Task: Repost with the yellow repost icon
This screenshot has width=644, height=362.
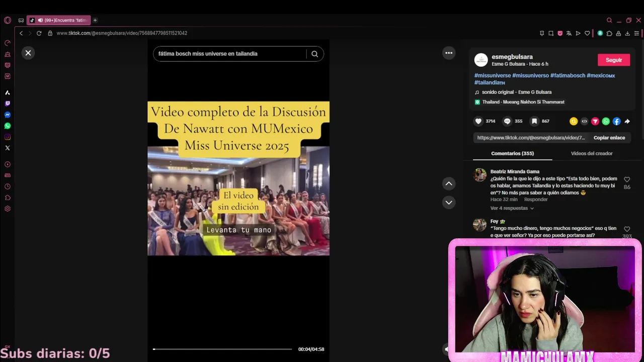Action: tap(573, 121)
